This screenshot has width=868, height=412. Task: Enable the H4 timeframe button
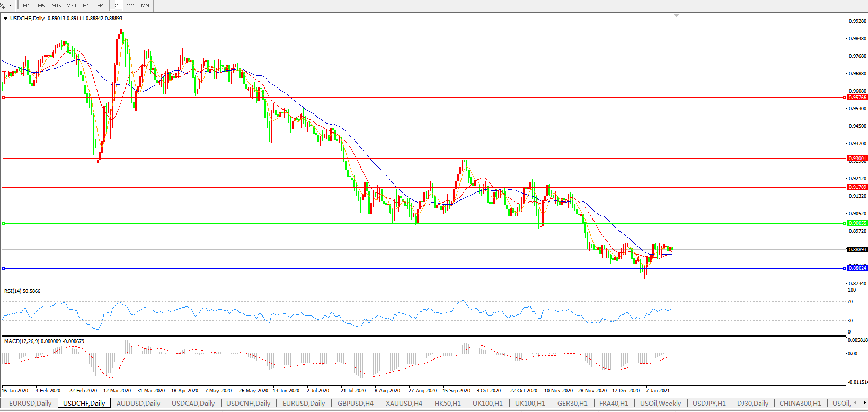coord(100,6)
